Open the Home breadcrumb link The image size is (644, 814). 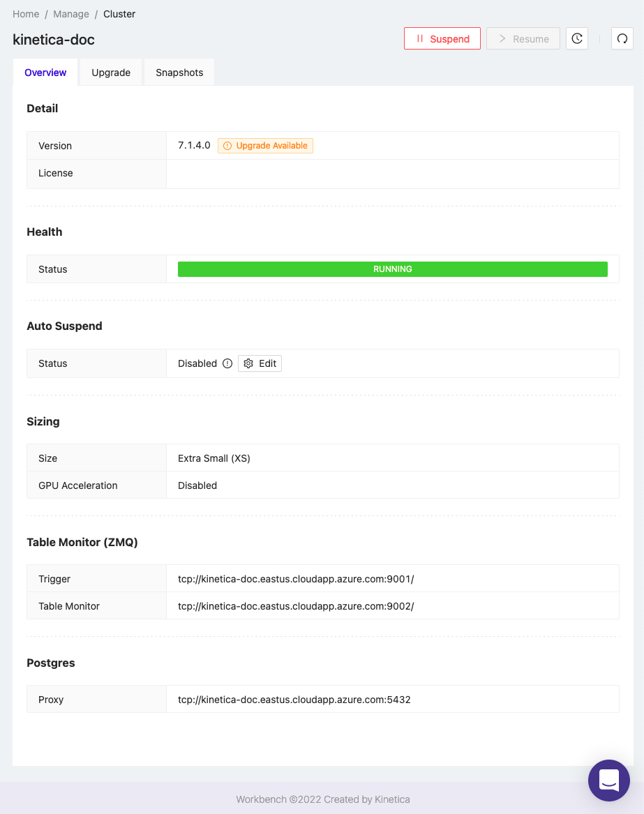point(26,14)
